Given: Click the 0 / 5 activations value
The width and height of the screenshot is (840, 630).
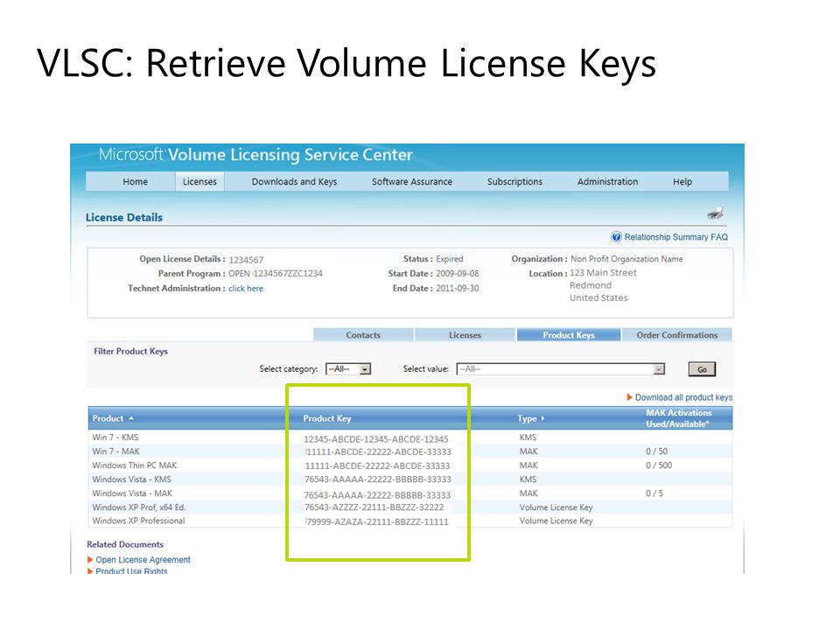Looking at the screenshot, I should pyautogui.click(x=654, y=493).
